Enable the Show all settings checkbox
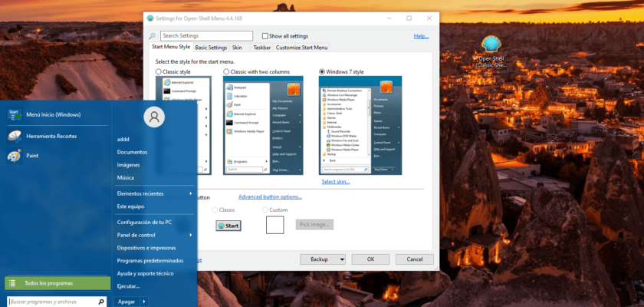Image resolution: width=644 pixels, height=307 pixels. tap(265, 36)
